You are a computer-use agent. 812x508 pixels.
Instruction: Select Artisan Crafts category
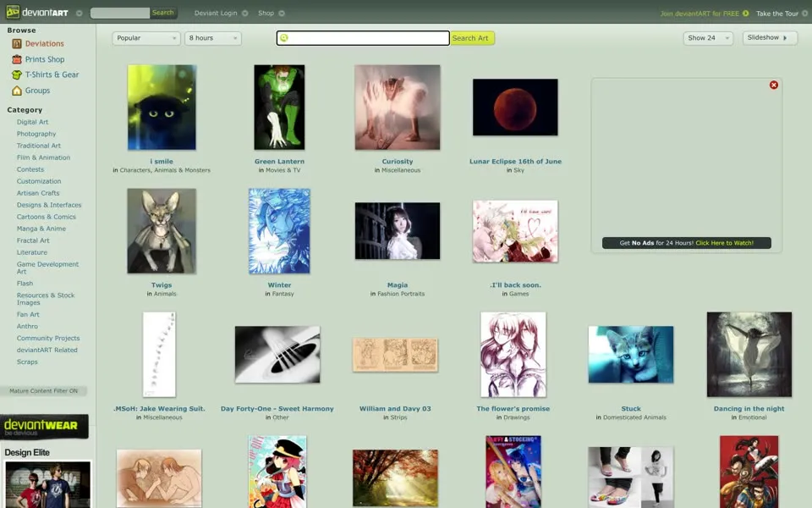point(38,193)
